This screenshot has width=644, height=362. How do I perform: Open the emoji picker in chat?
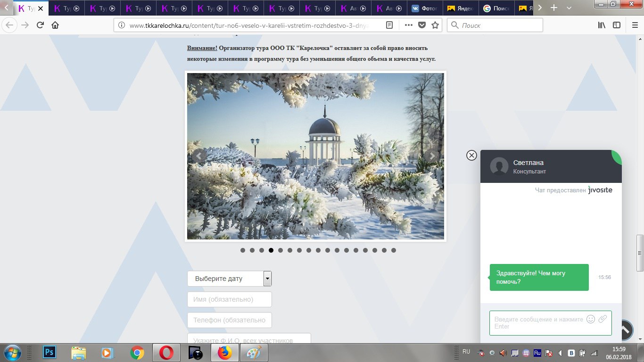[x=590, y=319]
